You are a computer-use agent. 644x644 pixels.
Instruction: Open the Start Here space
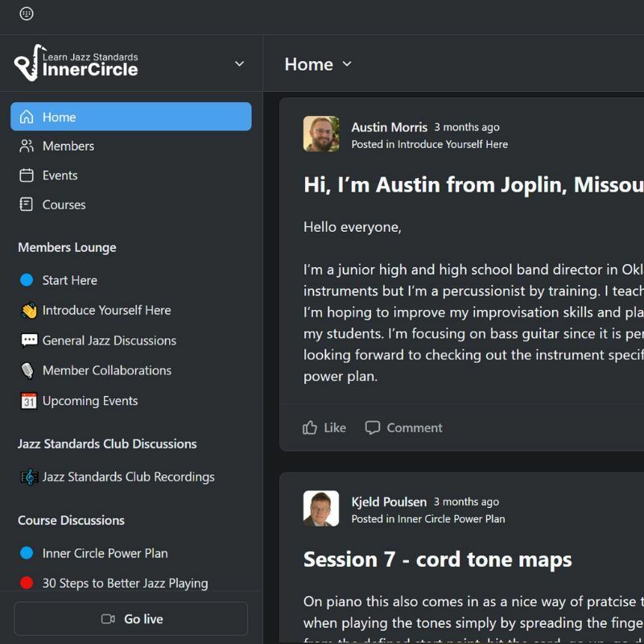point(69,280)
